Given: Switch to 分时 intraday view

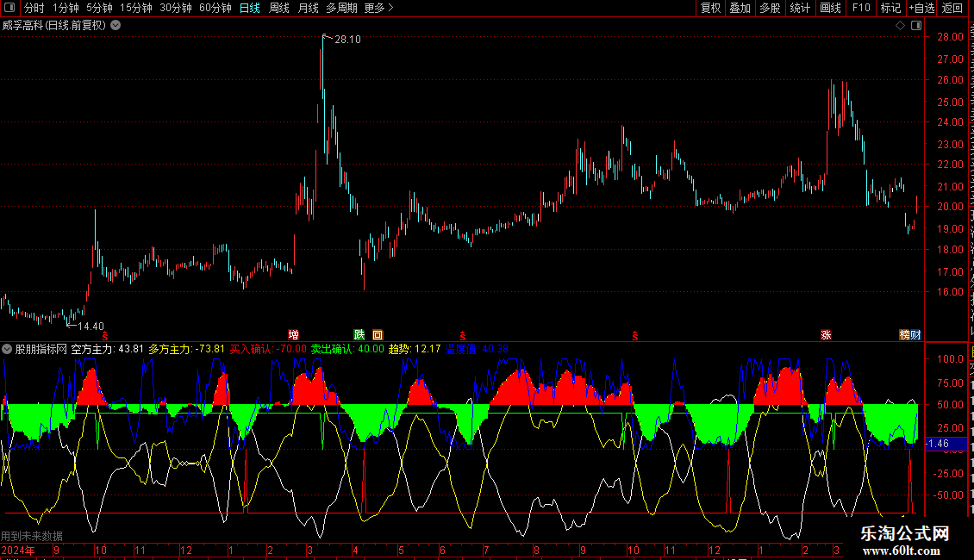Looking at the screenshot, I should click(x=34, y=8).
